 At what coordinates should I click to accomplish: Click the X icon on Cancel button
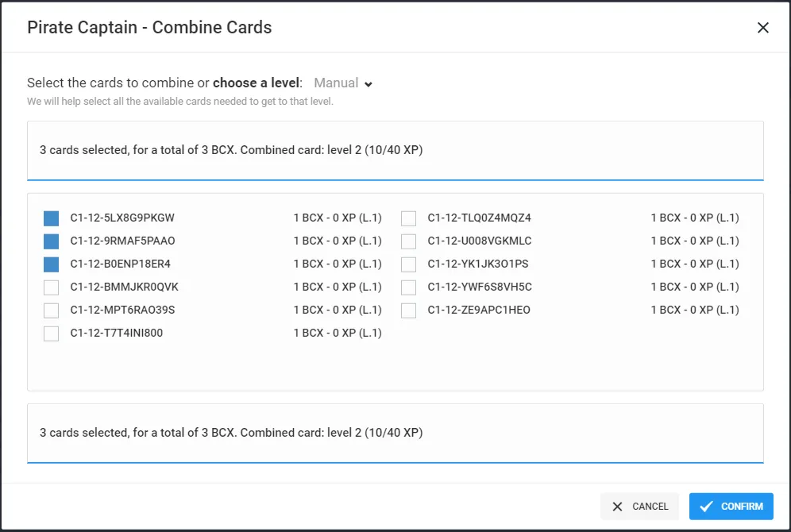coord(617,507)
